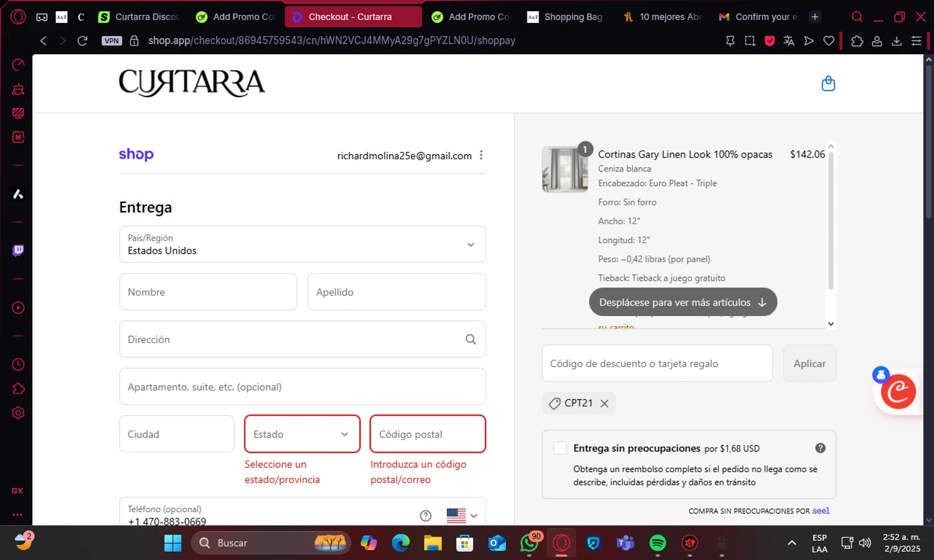The height and width of the screenshot is (560, 934).
Task: Click the order items scrollbar down arrow
Action: [x=831, y=324]
